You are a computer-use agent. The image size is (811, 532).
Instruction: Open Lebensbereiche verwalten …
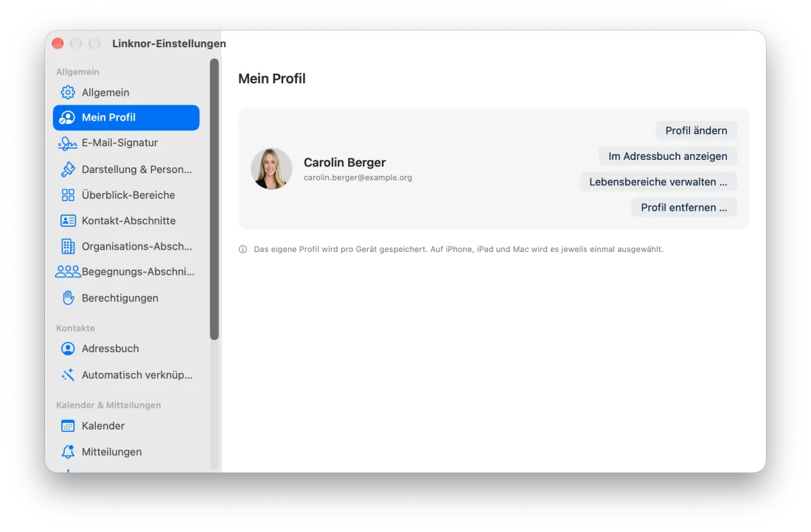pyautogui.click(x=658, y=182)
